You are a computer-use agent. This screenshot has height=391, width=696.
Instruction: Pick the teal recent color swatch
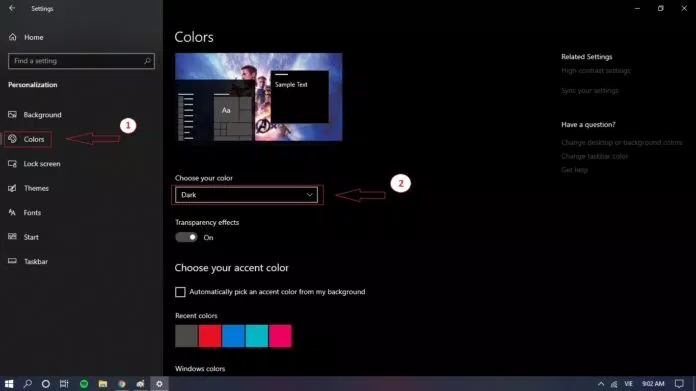[257, 336]
